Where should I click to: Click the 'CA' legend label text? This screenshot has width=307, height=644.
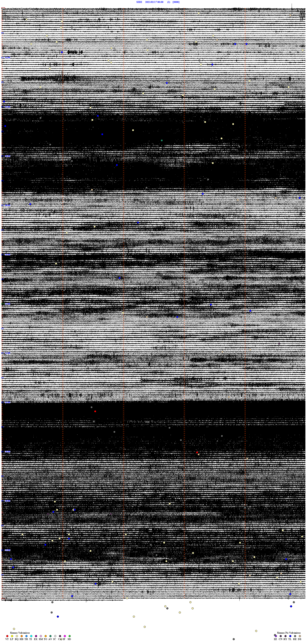[60, 639]
